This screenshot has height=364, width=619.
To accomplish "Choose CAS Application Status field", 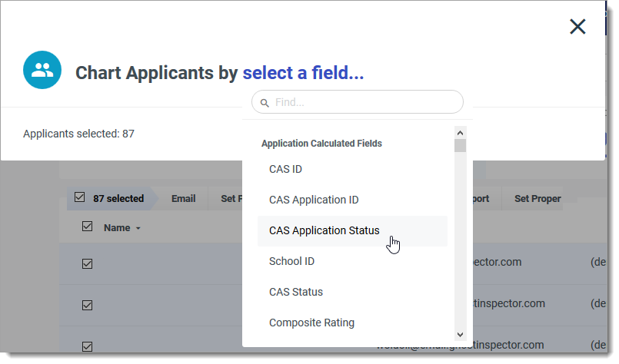I will point(352,230).
